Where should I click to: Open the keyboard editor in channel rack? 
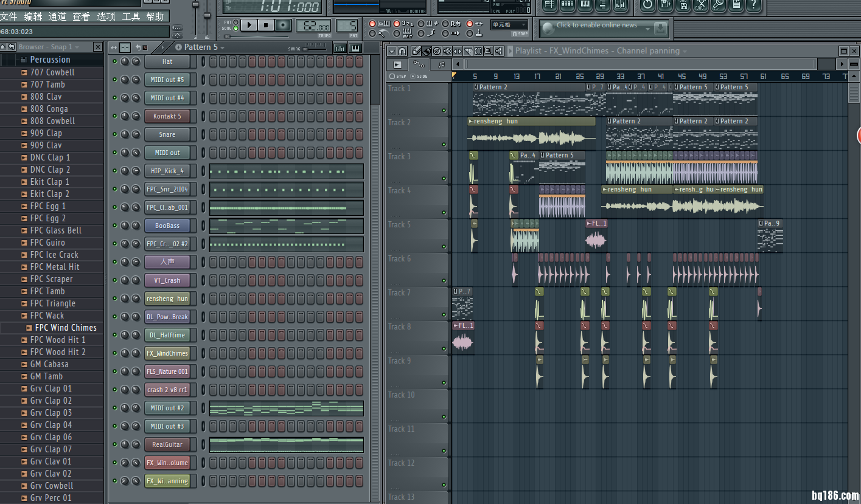pos(355,47)
